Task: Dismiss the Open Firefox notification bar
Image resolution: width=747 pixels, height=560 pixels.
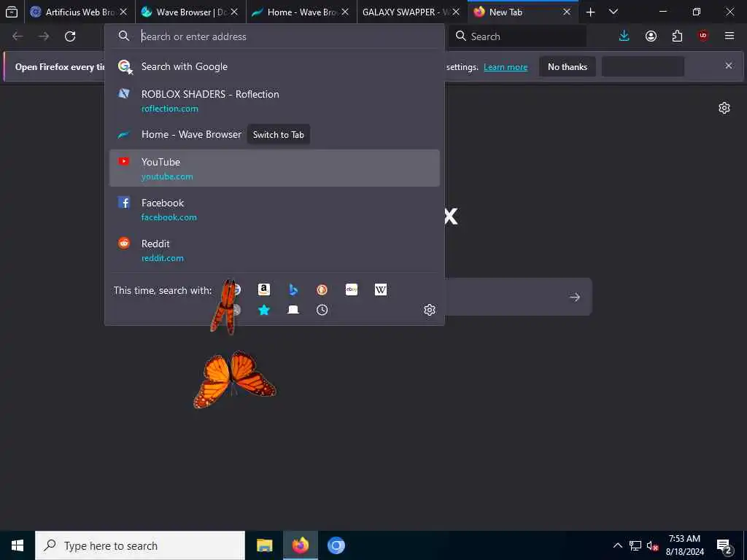Action: 729,66
